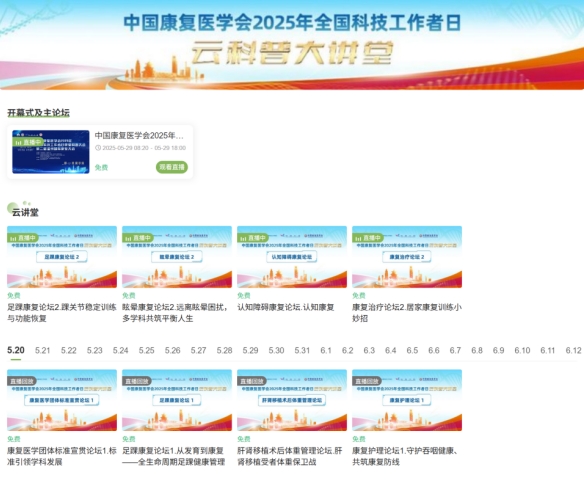Select the 6.12 date tab
The height and width of the screenshot is (485, 584).
click(x=573, y=351)
